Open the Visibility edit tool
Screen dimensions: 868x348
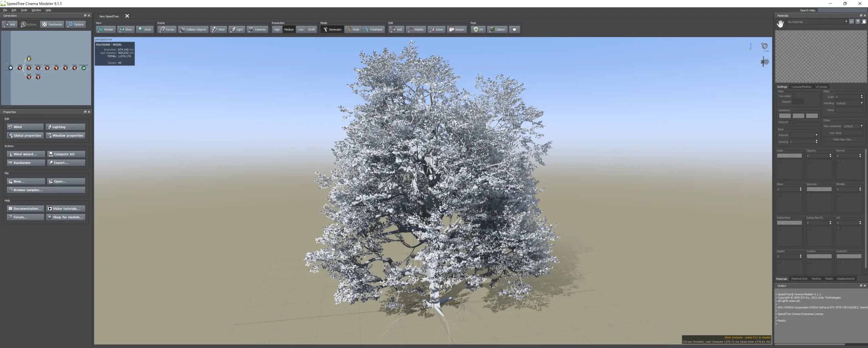416,29
